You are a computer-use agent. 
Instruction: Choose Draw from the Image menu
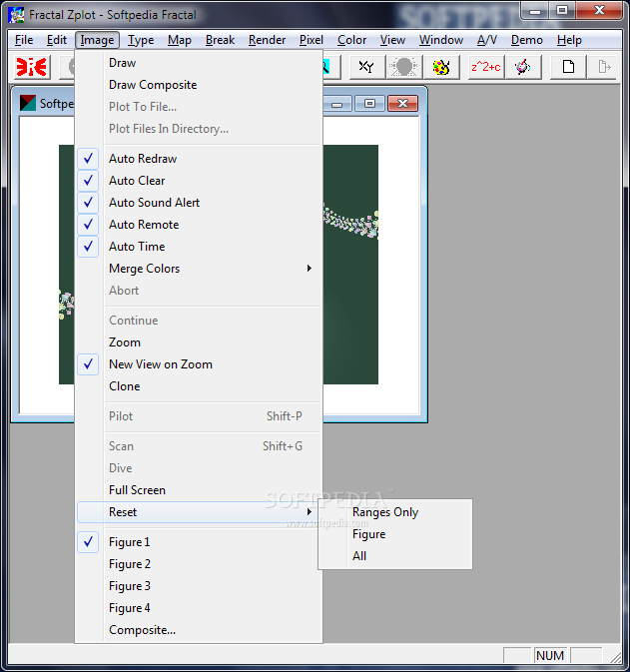click(x=200, y=63)
